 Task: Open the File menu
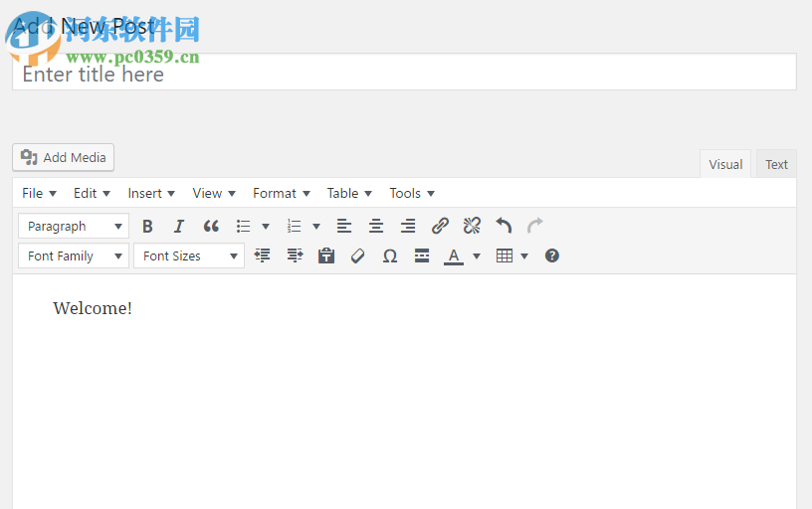[x=39, y=194]
